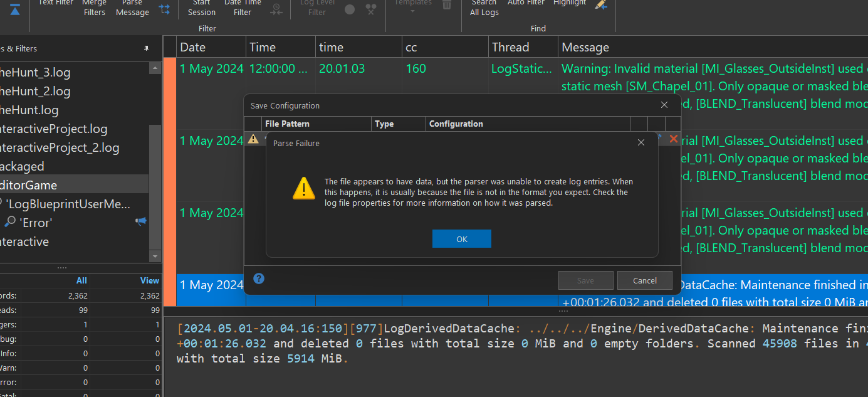Click the 20.01.03 time cell
868x397 pixels.
pos(342,68)
